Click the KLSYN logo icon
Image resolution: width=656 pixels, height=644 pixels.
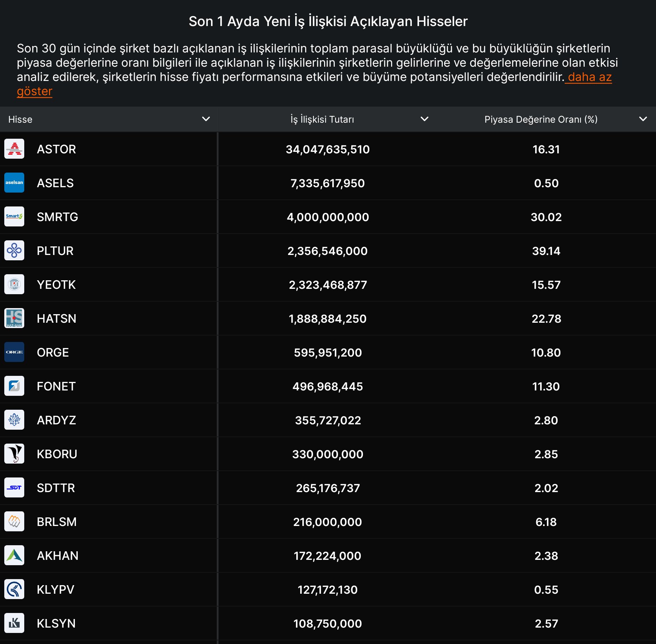coord(14,623)
